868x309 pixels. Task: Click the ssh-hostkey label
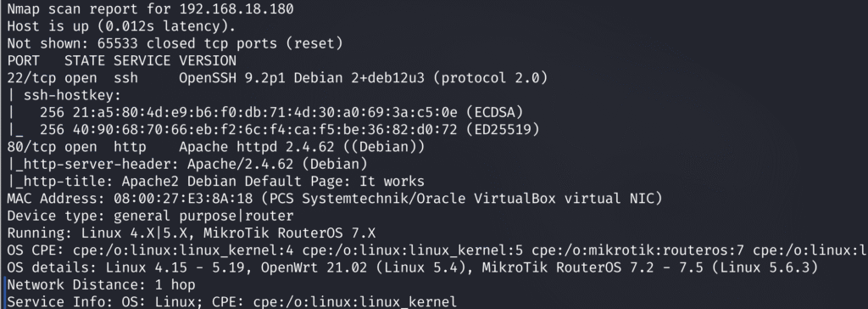point(72,95)
